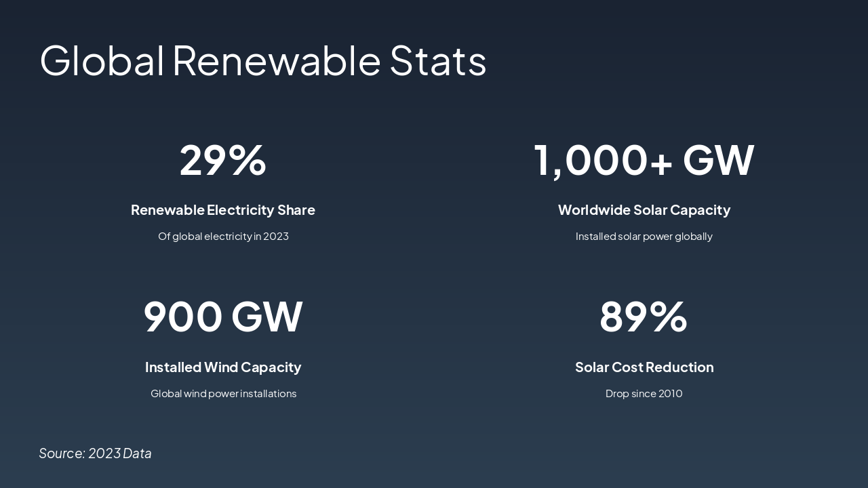Click the word "Source:" in the footnote

[x=62, y=453]
